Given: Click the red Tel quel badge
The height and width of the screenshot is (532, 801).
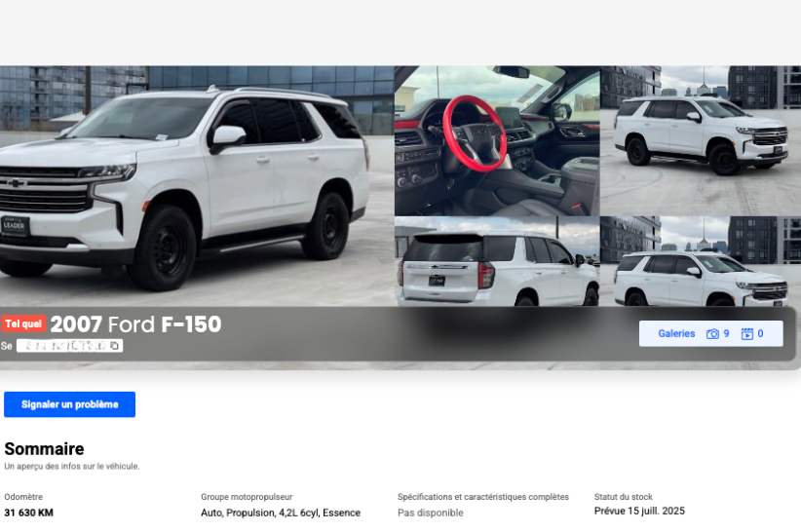Looking at the screenshot, I should click(23, 323).
